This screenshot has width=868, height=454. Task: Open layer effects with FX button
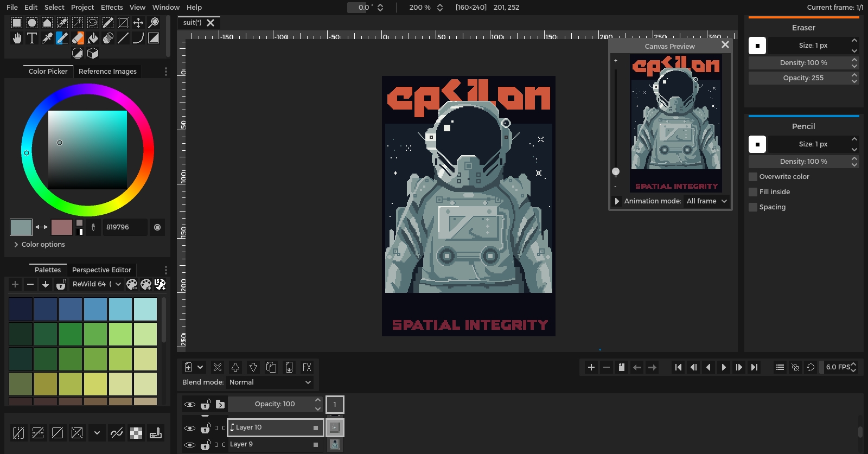click(x=307, y=367)
